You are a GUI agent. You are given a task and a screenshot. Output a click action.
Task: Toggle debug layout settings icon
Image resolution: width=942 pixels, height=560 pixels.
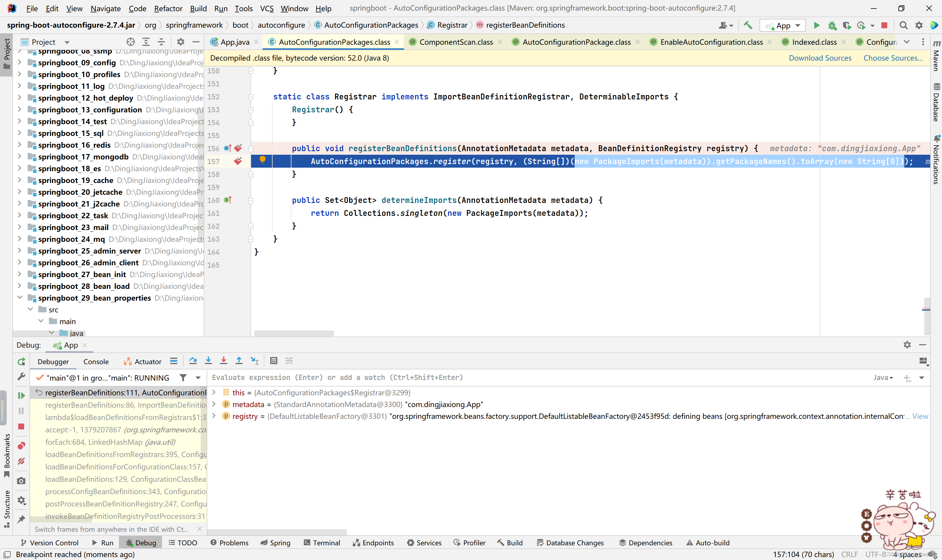pyautogui.click(x=923, y=361)
